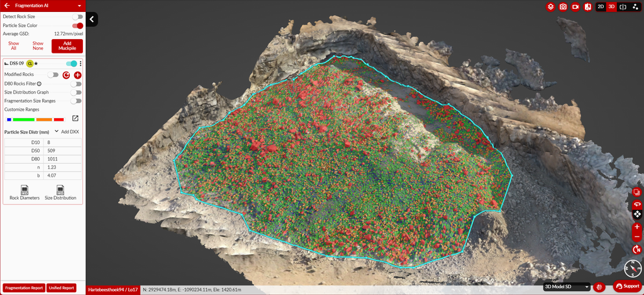Turn off Particle Size Color toggle

77,25
